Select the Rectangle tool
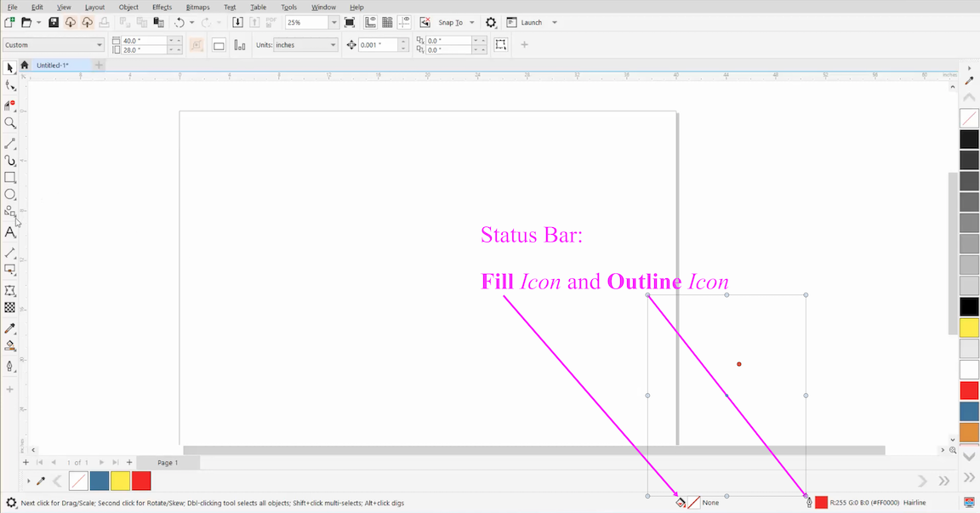This screenshot has width=980, height=513. click(10, 178)
